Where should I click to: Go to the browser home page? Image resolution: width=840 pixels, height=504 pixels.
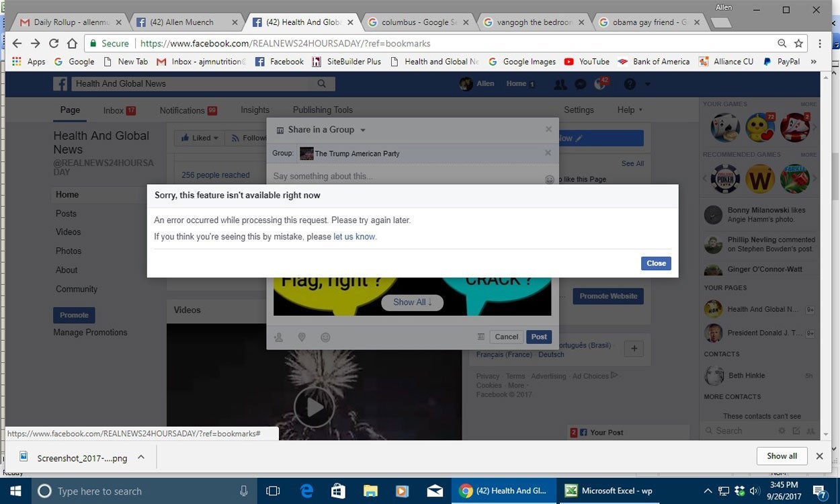point(72,44)
